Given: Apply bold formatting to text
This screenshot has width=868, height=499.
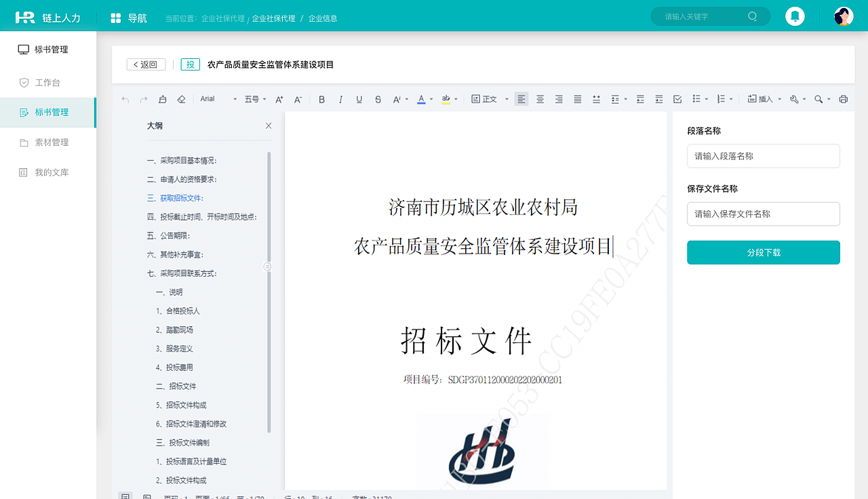Looking at the screenshot, I should point(321,99).
